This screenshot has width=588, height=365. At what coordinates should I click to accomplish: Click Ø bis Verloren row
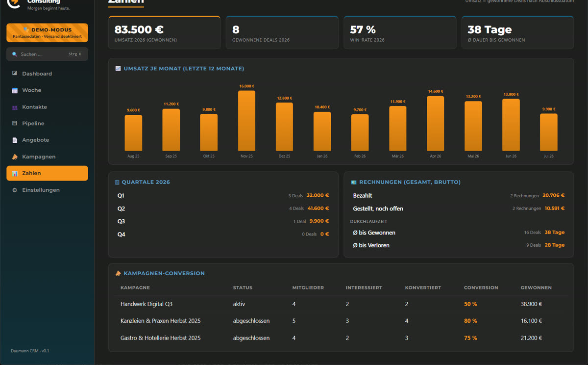click(x=459, y=245)
